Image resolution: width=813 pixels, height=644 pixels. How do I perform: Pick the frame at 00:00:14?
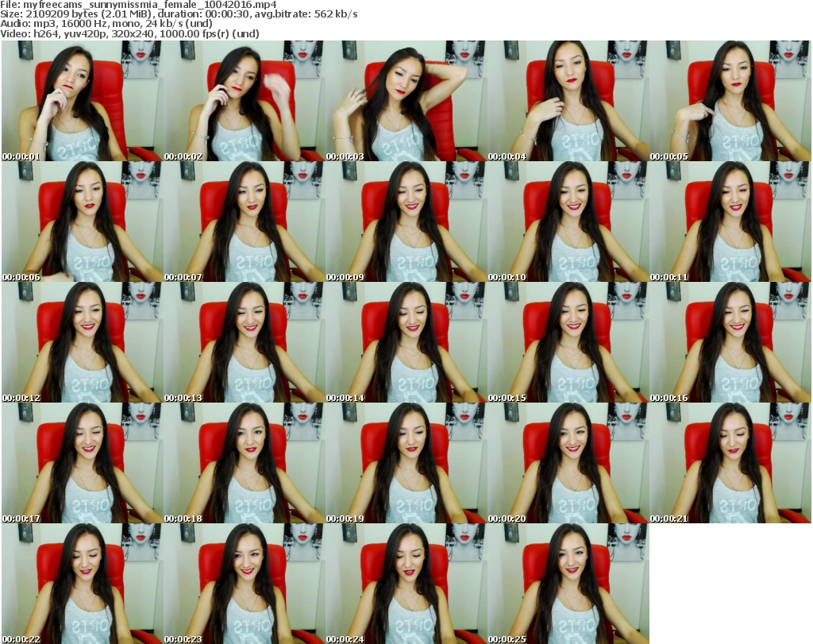click(x=406, y=343)
